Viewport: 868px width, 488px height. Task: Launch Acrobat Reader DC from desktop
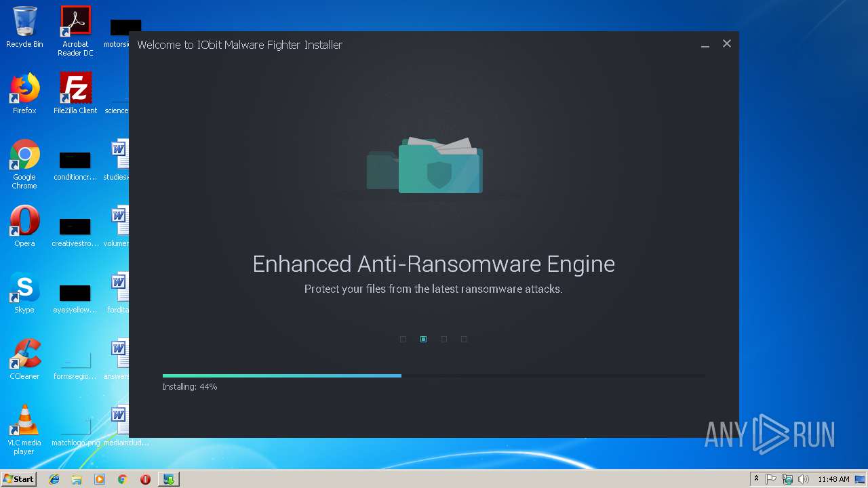tap(75, 31)
